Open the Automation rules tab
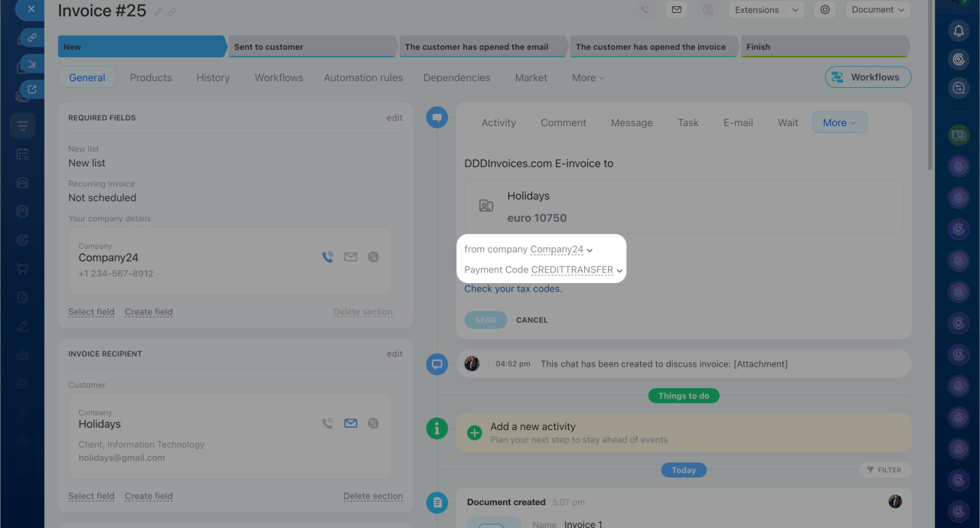The image size is (980, 528). coord(363,77)
